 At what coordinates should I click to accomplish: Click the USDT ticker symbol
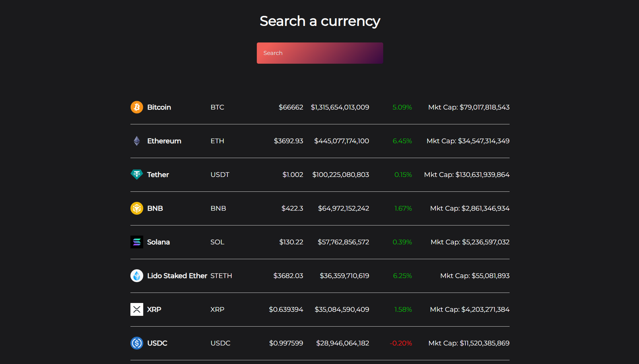point(220,175)
